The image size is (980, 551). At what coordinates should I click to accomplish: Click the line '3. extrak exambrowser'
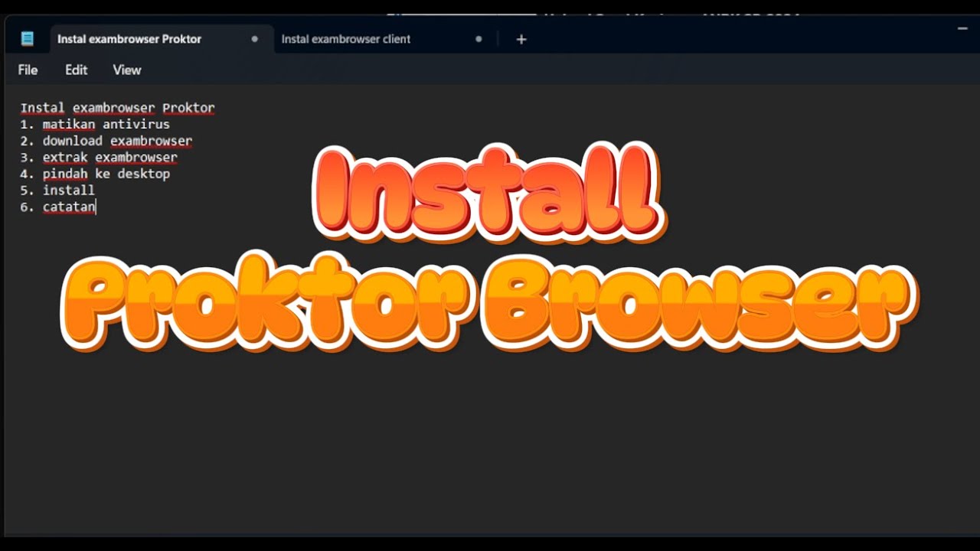[99, 157]
